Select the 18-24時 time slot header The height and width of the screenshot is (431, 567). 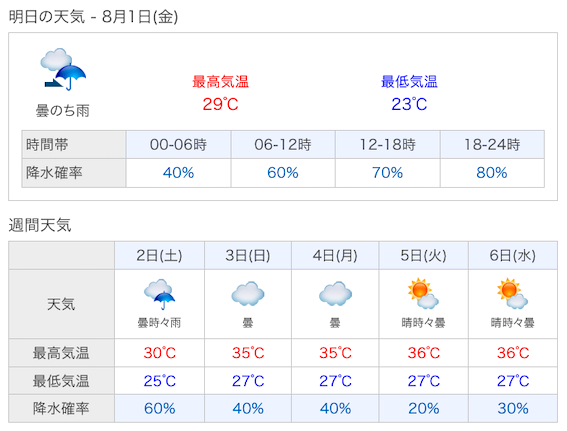[492, 145]
